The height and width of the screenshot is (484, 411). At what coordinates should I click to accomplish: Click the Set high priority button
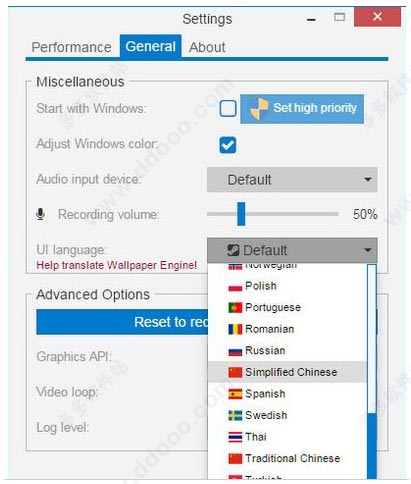(x=302, y=109)
